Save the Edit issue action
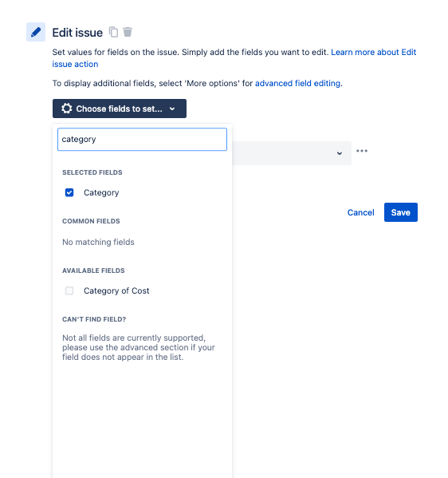Screen dimensions: 448x478 [401, 212]
